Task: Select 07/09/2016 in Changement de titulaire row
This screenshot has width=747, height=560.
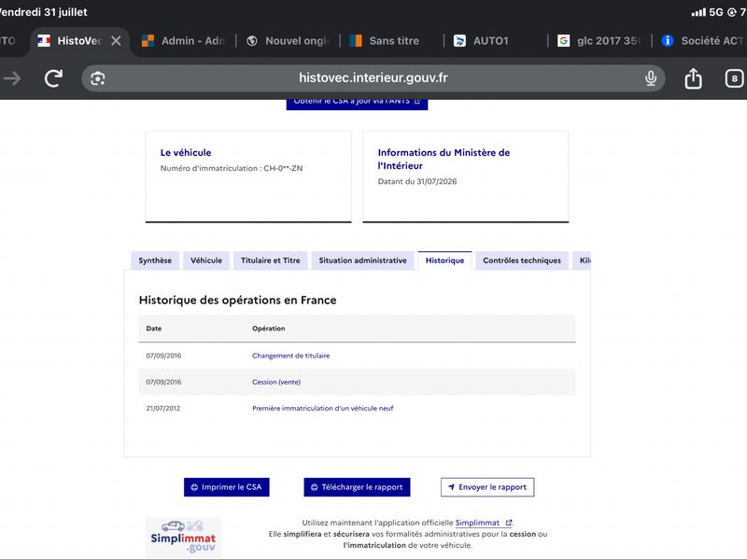Action: coord(163,356)
